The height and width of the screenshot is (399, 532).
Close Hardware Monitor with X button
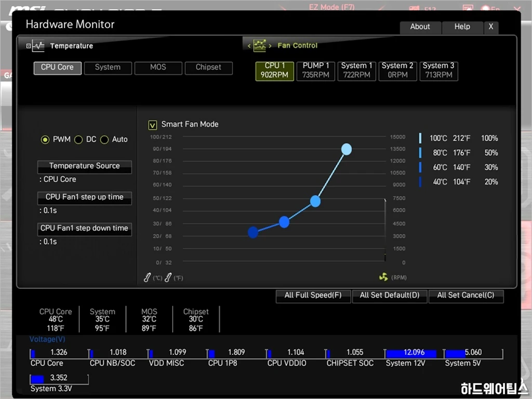pyautogui.click(x=491, y=27)
